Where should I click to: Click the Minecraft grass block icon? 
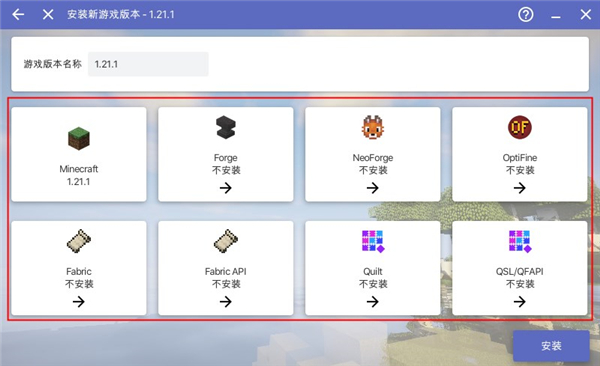click(x=79, y=138)
